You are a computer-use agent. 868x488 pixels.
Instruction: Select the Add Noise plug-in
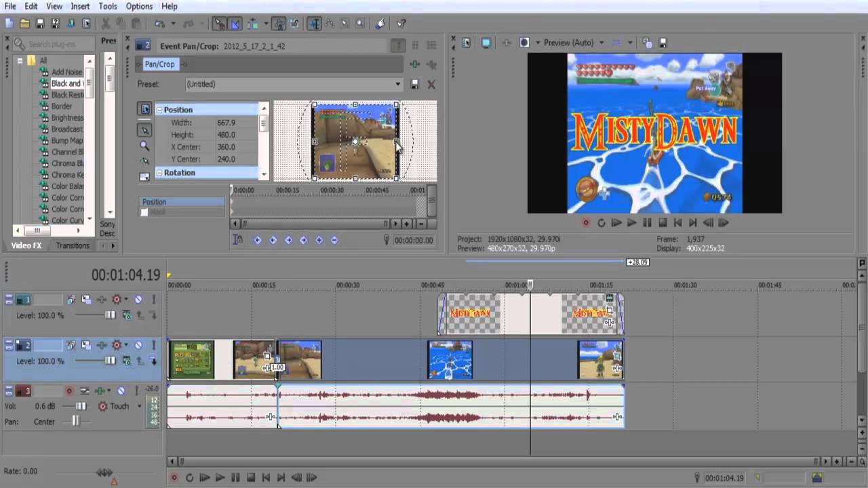(x=66, y=72)
